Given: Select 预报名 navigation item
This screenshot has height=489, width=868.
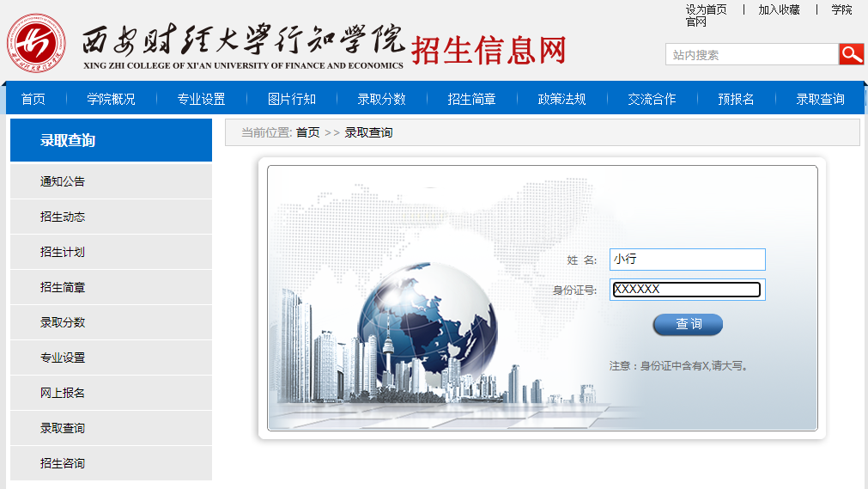Looking at the screenshot, I should click(736, 99).
